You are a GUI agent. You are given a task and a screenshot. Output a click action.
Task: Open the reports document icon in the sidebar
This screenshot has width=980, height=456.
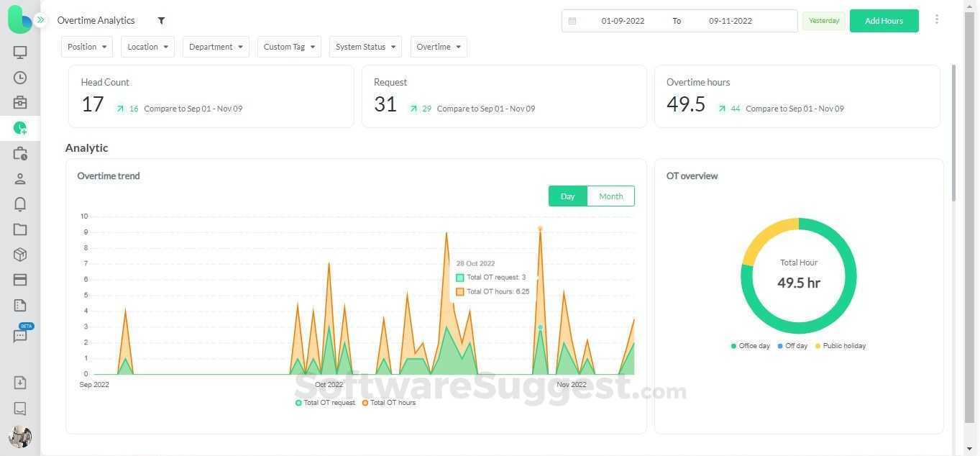pyautogui.click(x=19, y=305)
